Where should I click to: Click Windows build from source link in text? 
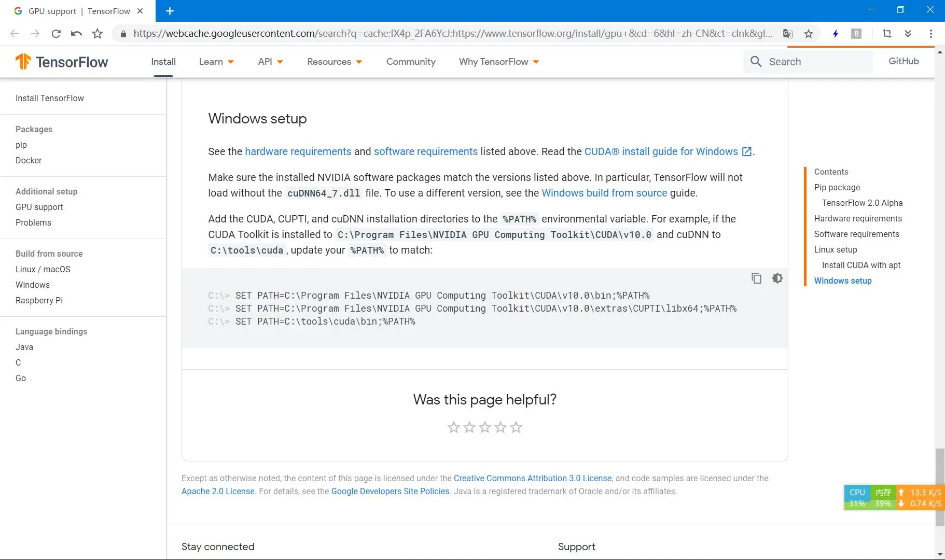(604, 193)
